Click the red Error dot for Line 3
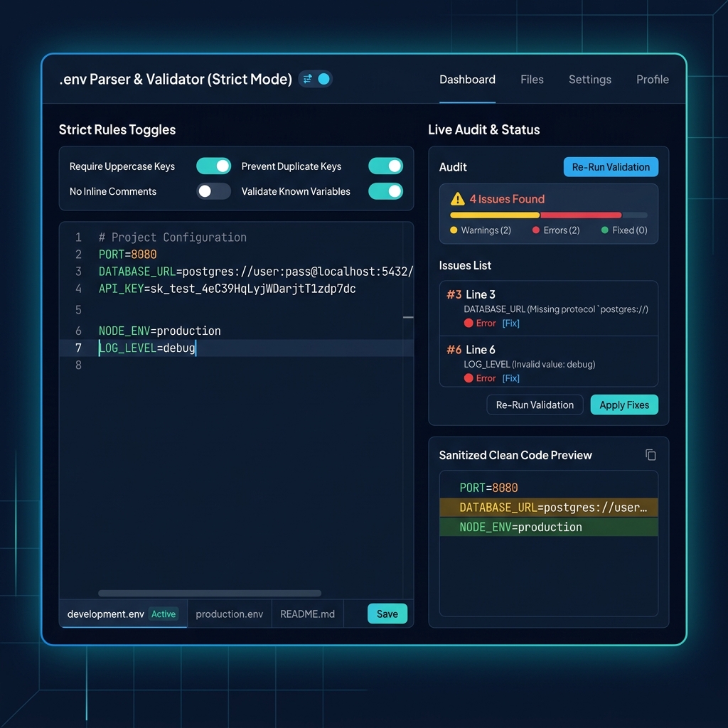Screen dimensions: 728x728 [469, 323]
